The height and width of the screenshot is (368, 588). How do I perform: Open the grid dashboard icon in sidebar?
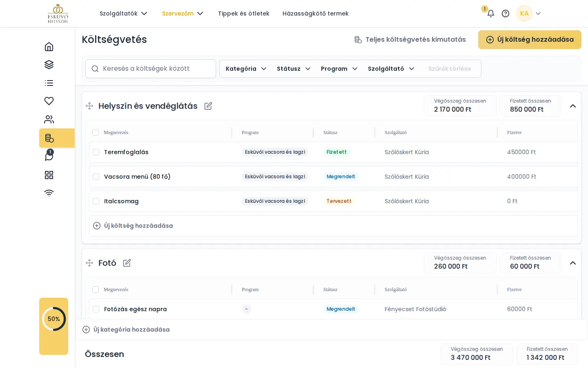pos(49,175)
